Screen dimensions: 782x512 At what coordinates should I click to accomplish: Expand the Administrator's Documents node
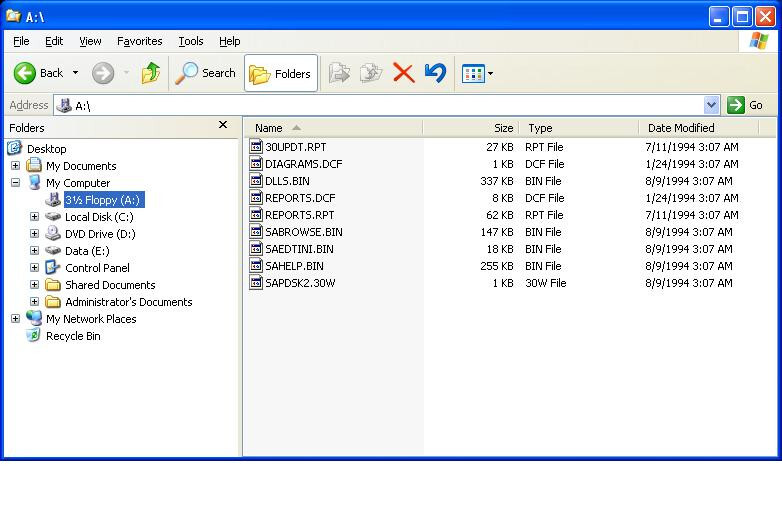click(x=34, y=302)
